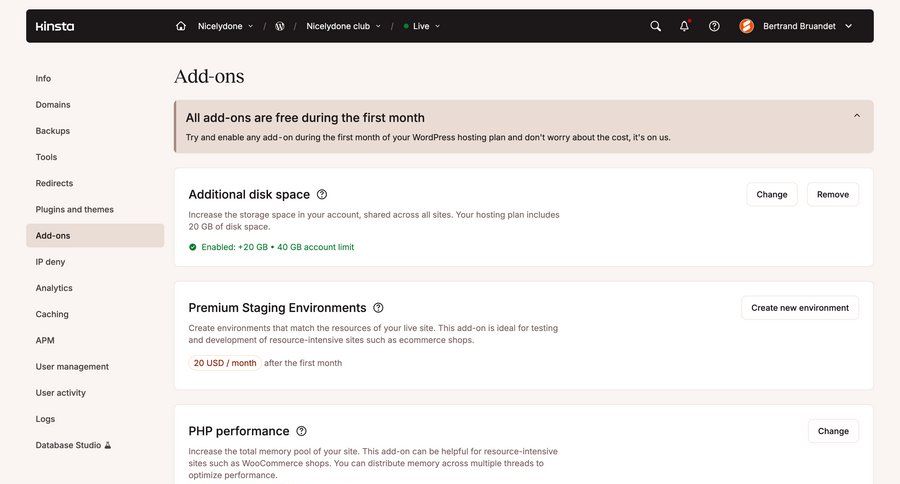This screenshot has height=484, width=900.
Task: Click the Additional disk space title
Action: click(x=249, y=195)
